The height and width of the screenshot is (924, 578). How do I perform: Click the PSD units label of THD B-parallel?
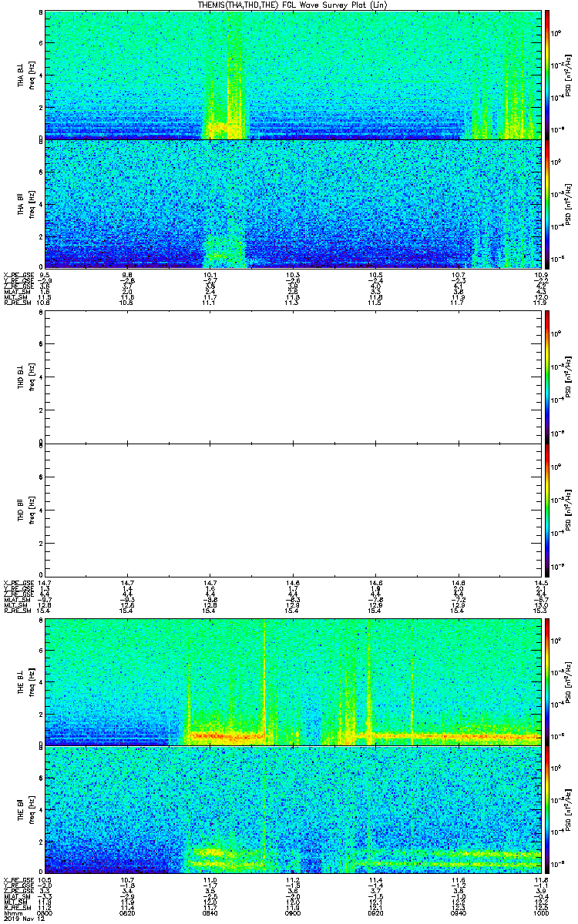[568, 509]
